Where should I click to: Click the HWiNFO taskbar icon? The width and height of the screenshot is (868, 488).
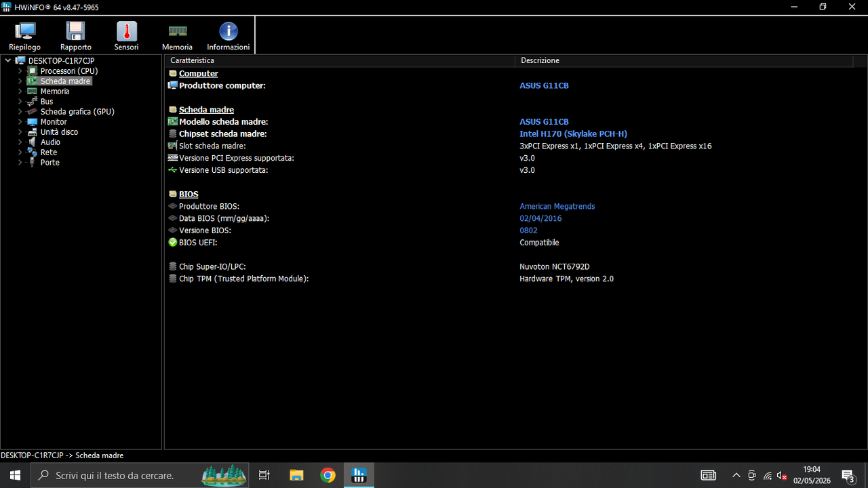[359, 475]
